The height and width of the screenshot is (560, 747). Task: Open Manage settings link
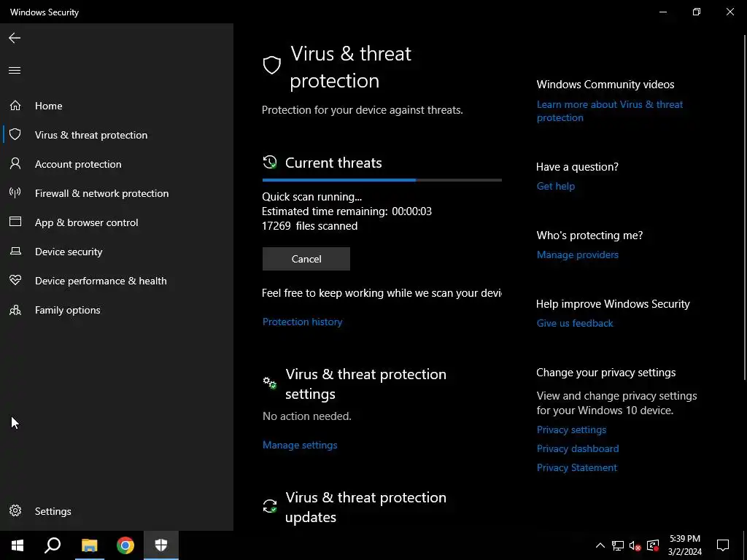pyautogui.click(x=300, y=445)
